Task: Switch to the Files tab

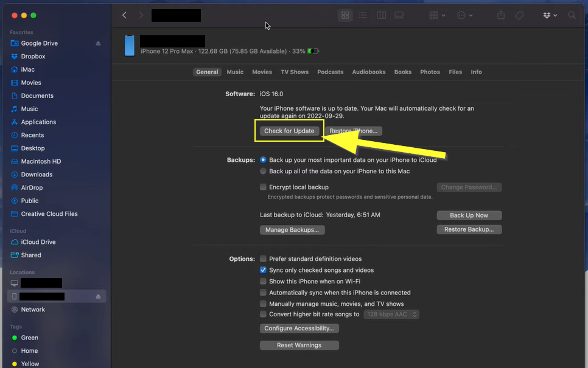Action: point(455,72)
